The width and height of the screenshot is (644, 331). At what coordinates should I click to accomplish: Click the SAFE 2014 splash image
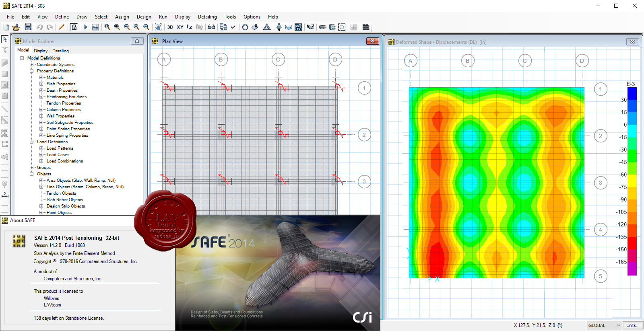278,273
